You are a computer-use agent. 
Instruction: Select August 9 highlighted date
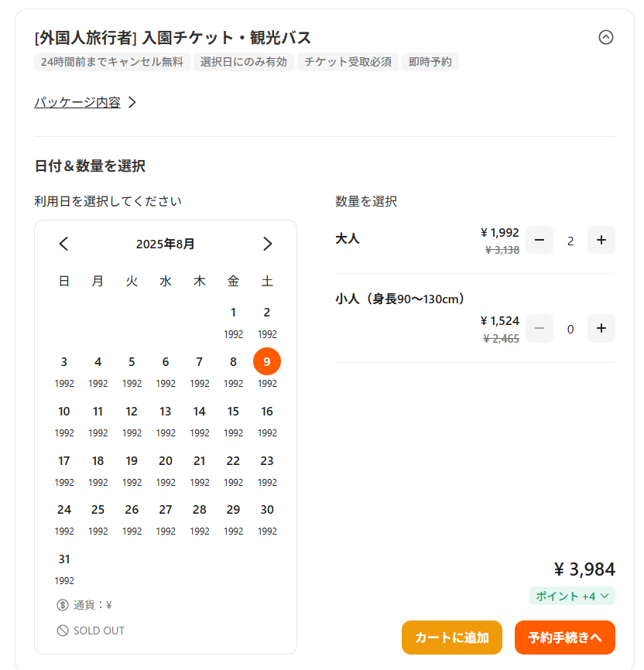(267, 361)
